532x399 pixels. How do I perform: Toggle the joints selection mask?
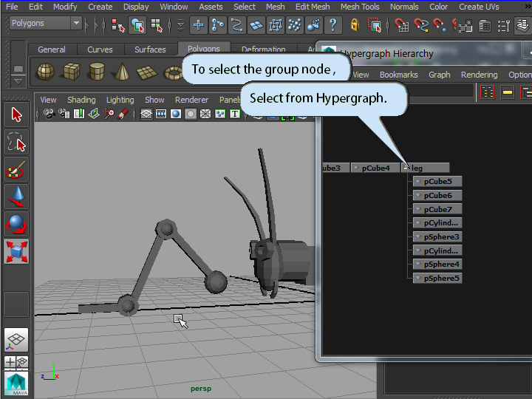(217, 25)
